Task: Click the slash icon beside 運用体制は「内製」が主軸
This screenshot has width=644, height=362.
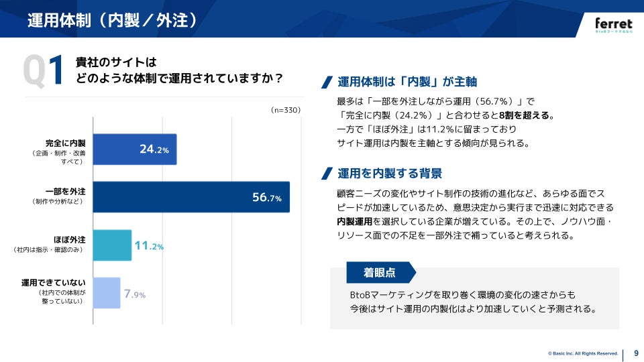Action: pyautogui.click(x=327, y=82)
